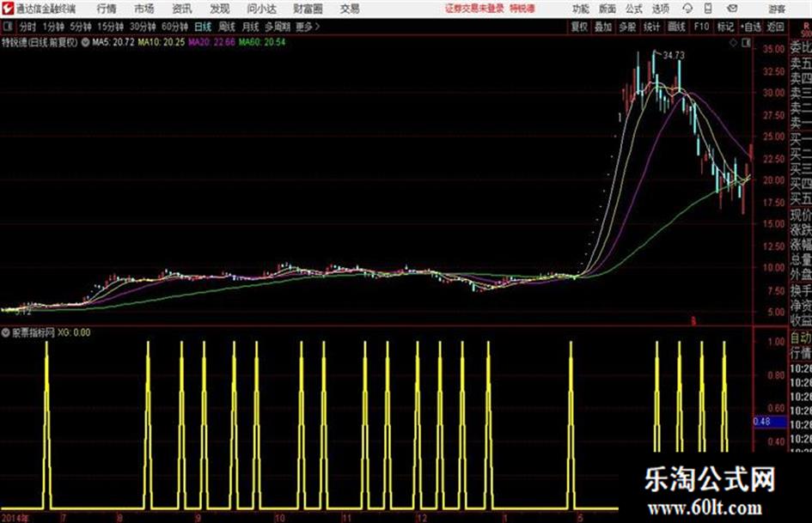Click the 特锐德(日线,前复权) chart title

[x=40, y=42]
